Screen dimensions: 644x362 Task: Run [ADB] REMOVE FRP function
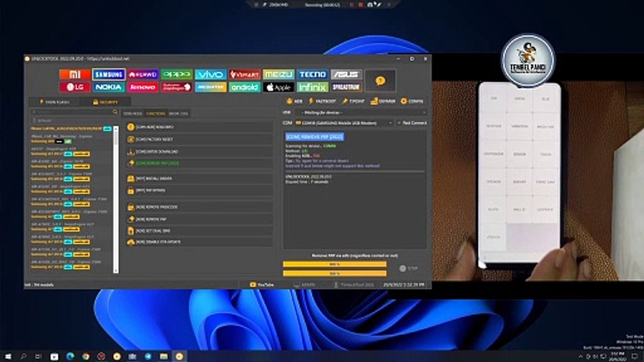[x=199, y=219]
